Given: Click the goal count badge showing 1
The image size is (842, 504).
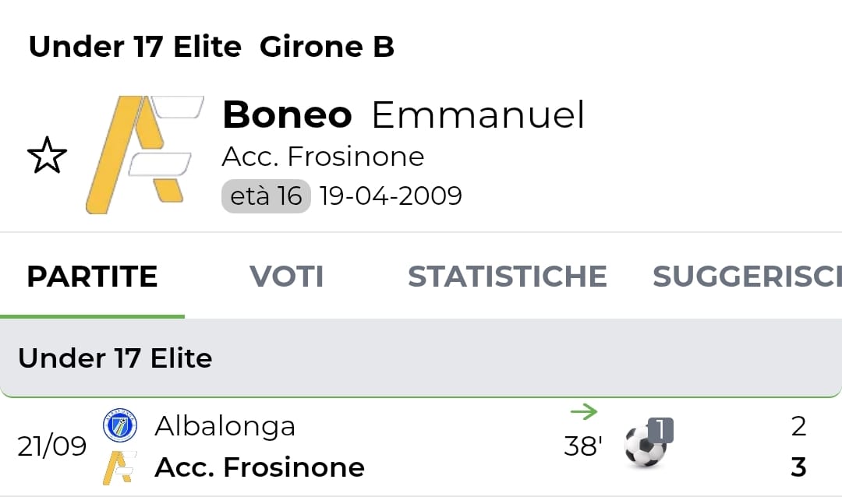Looking at the screenshot, I should click(x=660, y=431).
